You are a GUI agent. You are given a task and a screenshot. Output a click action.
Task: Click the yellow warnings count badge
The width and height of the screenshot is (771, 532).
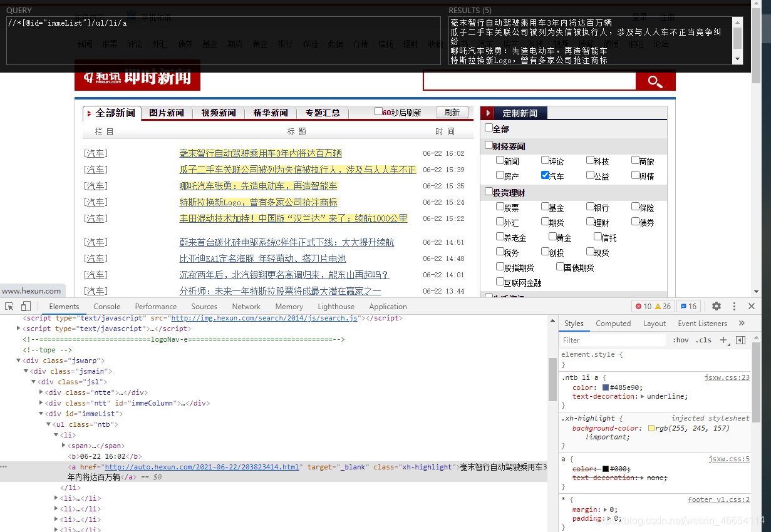click(x=663, y=306)
